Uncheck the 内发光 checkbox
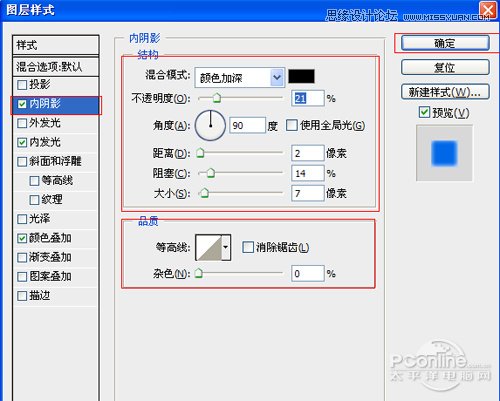This screenshot has height=401, width=500. [22, 142]
